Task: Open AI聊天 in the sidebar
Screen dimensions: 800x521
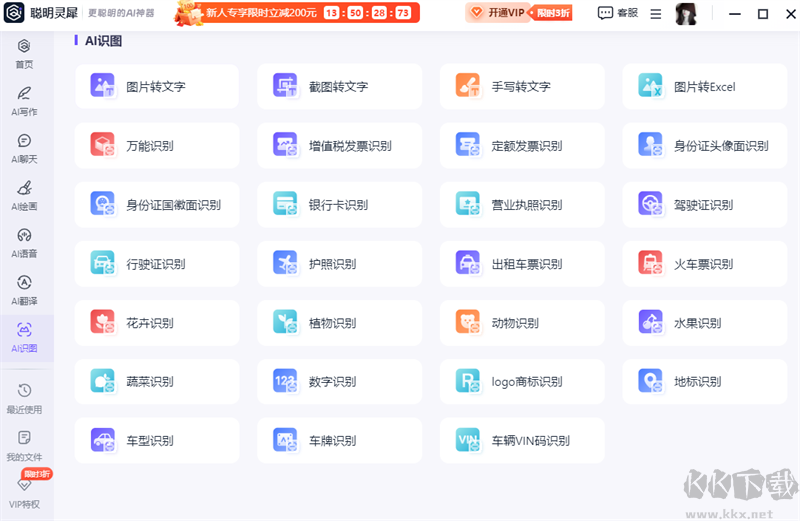Action: click(x=24, y=148)
